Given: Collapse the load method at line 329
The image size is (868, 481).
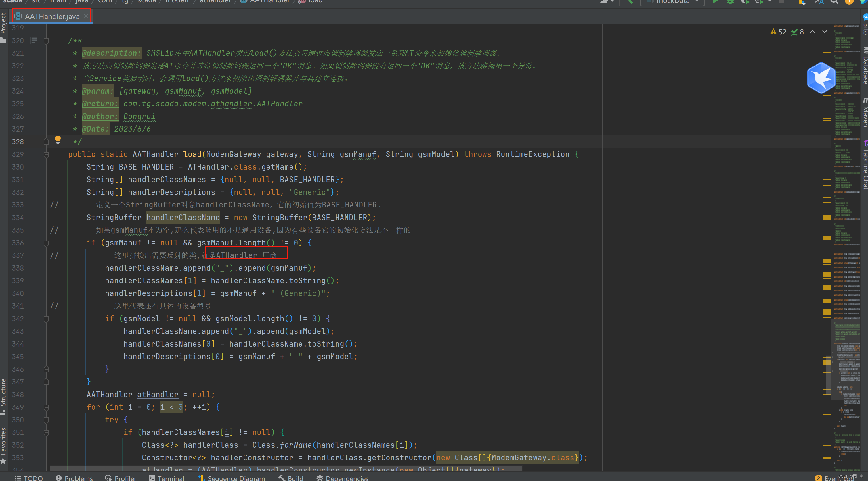Looking at the screenshot, I should coord(47,155).
